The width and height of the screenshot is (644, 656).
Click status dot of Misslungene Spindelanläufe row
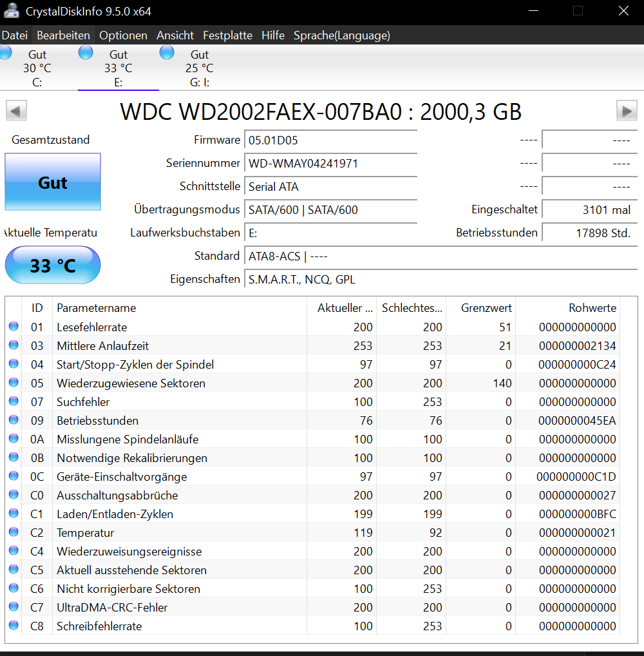(14, 438)
